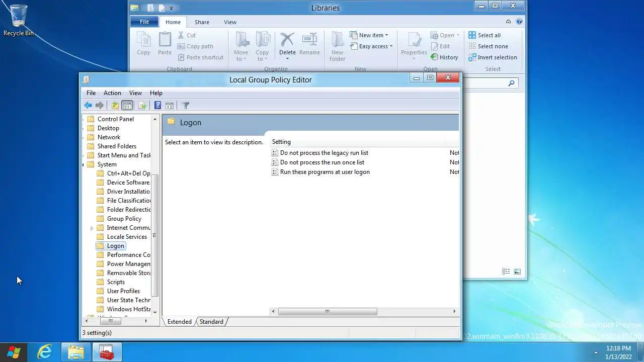This screenshot has width=644, height=362.
Task: Open Recycle Bin on the desktop
Action: [x=19, y=21]
